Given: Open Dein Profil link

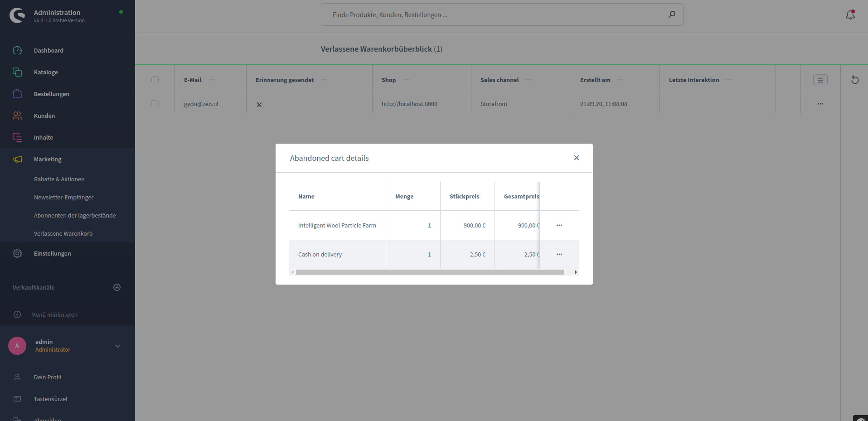Looking at the screenshot, I should (48, 377).
